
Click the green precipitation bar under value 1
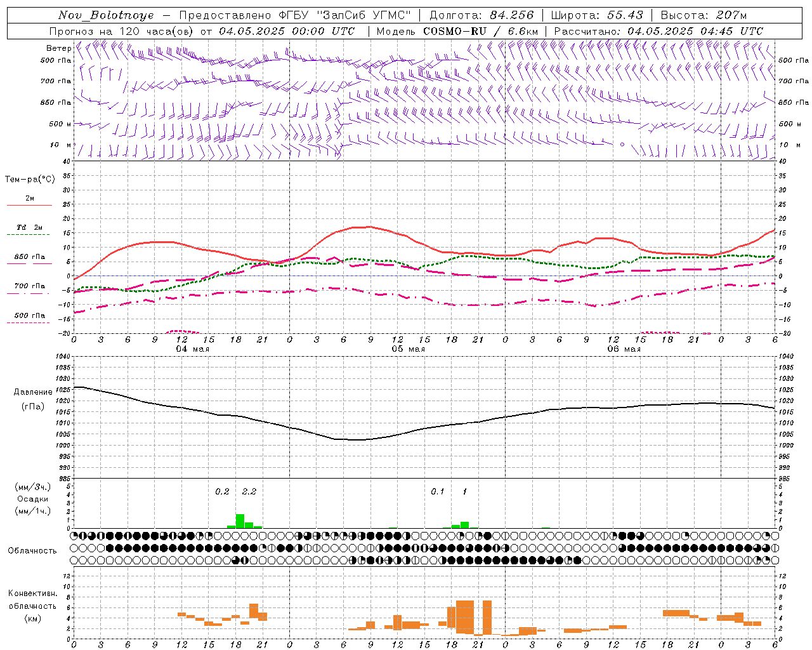(x=464, y=525)
